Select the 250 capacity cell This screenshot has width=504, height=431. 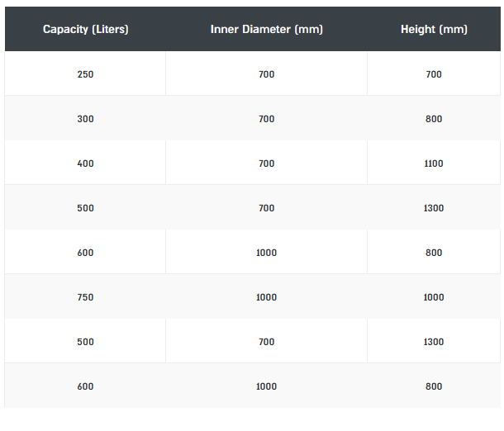click(x=85, y=74)
